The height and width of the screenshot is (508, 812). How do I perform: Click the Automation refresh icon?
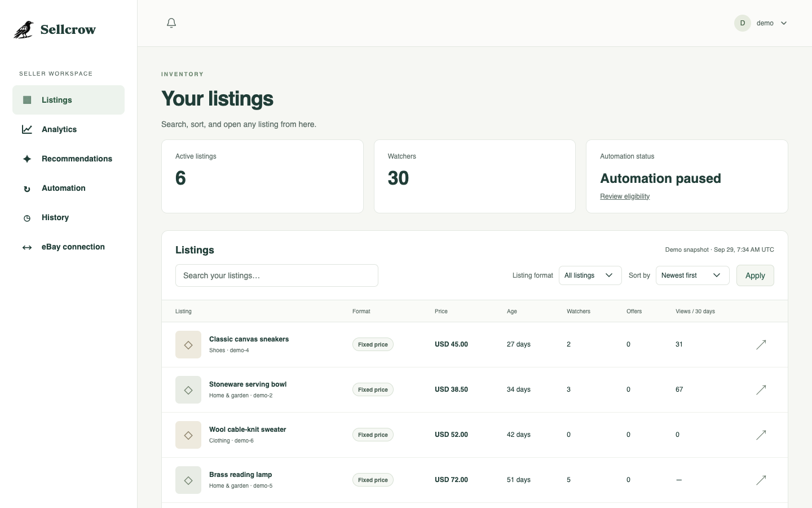(x=27, y=189)
